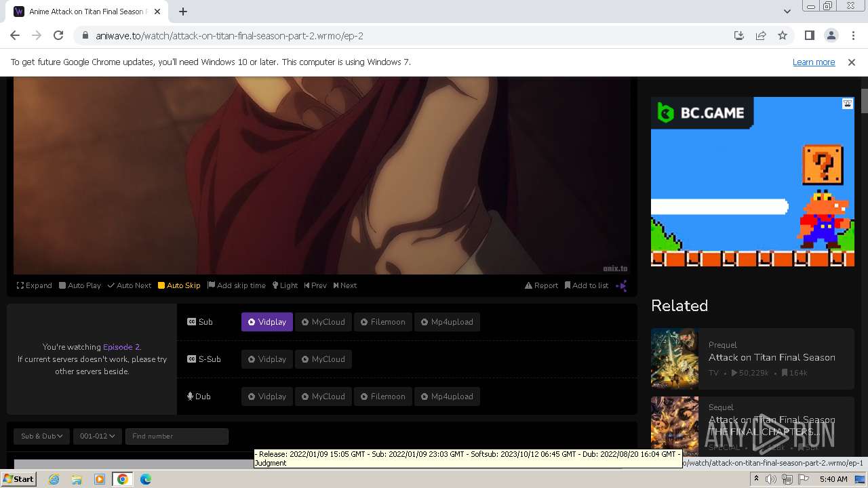The height and width of the screenshot is (488, 868).
Task: Open Chrome side panel
Action: [809, 36]
